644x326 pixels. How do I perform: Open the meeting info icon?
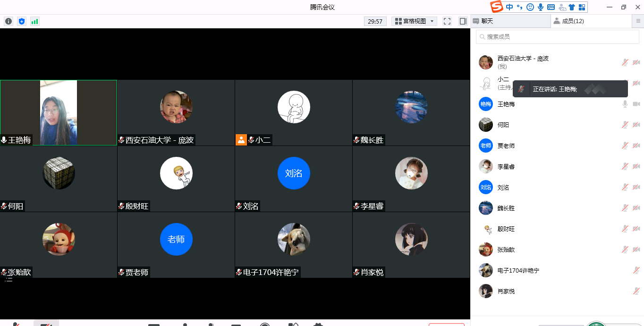coord(8,21)
